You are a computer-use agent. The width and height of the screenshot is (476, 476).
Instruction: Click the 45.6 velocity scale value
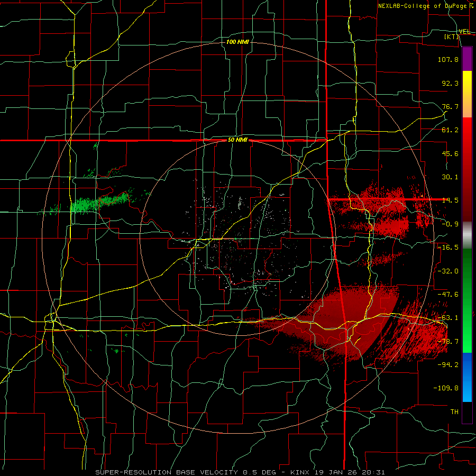pos(450,153)
